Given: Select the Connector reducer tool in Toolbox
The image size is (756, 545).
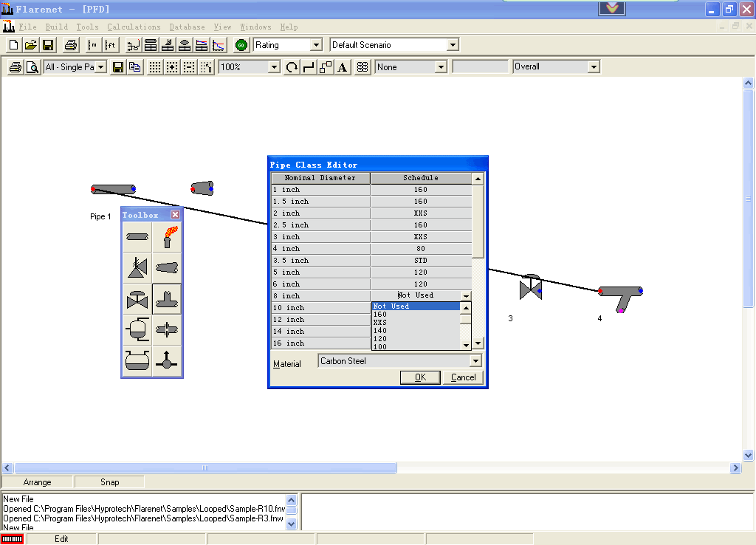Looking at the screenshot, I should click(168, 267).
